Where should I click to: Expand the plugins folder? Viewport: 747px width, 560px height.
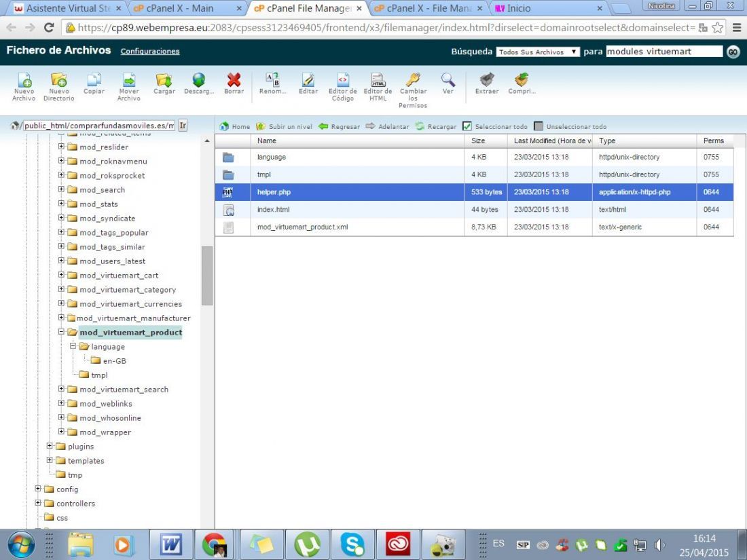[50, 446]
